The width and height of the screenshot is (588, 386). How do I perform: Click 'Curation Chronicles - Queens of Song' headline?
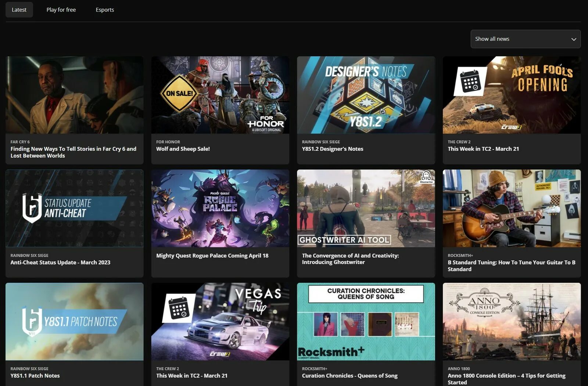click(x=350, y=376)
